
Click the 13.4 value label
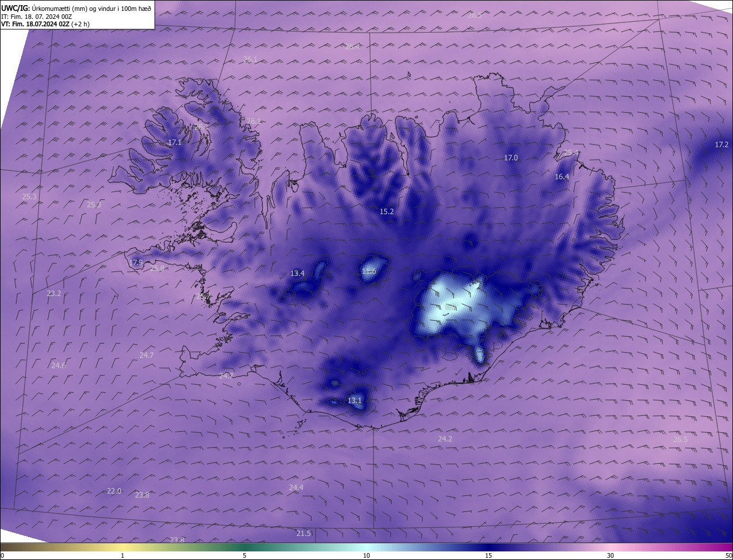point(297,273)
